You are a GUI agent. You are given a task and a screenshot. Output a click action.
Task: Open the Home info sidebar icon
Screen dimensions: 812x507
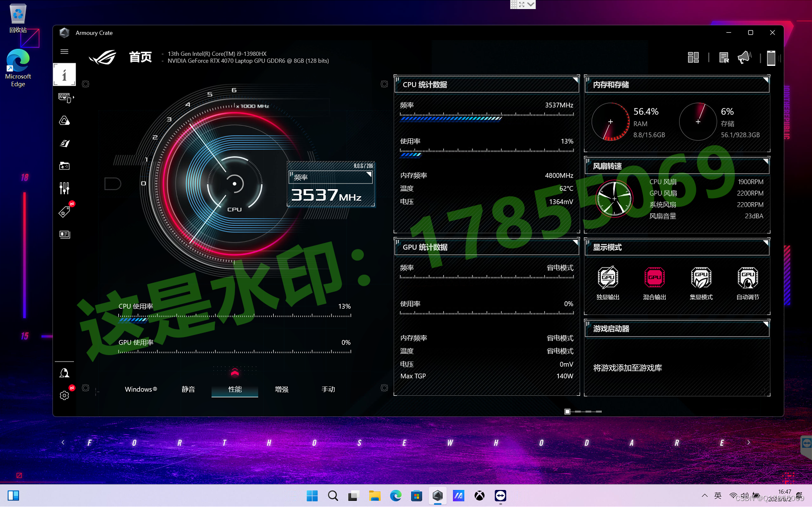64,75
